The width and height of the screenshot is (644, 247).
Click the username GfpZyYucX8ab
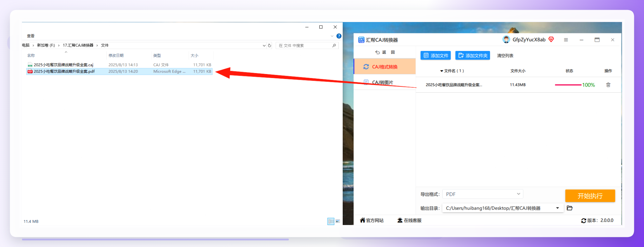tap(529, 40)
